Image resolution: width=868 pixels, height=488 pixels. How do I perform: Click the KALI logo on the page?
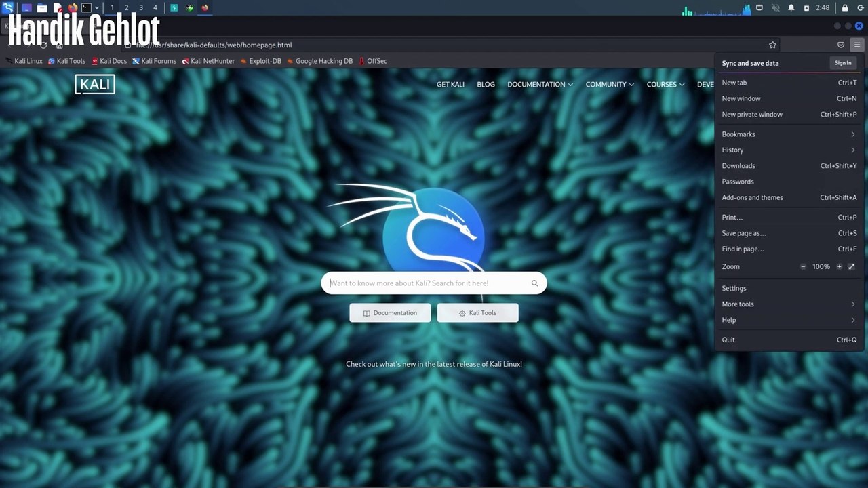95,85
